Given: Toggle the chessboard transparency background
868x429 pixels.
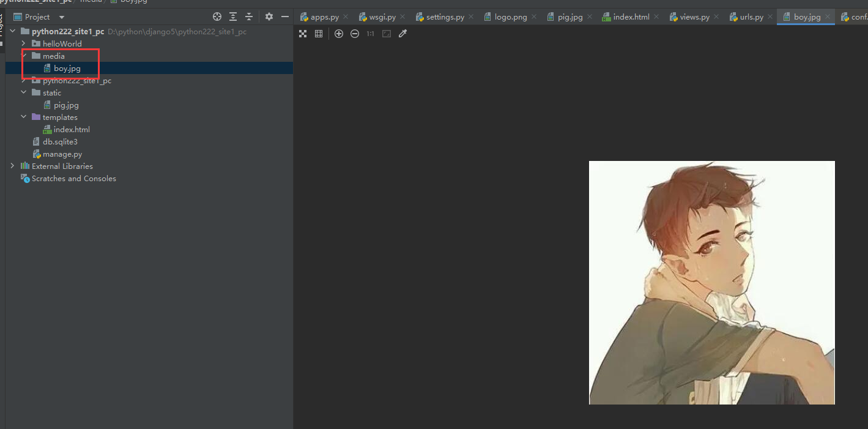Looking at the screenshot, I should pos(303,34).
